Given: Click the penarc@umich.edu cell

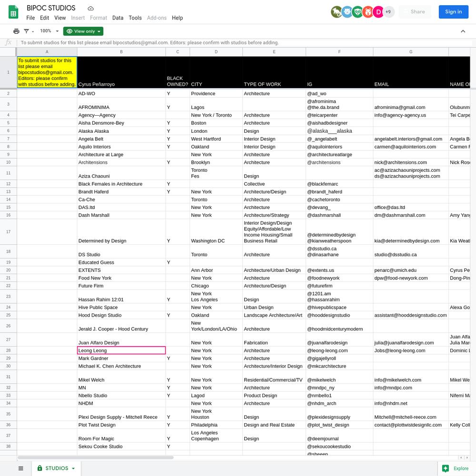Looking at the screenshot, I should click(x=411, y=270).
